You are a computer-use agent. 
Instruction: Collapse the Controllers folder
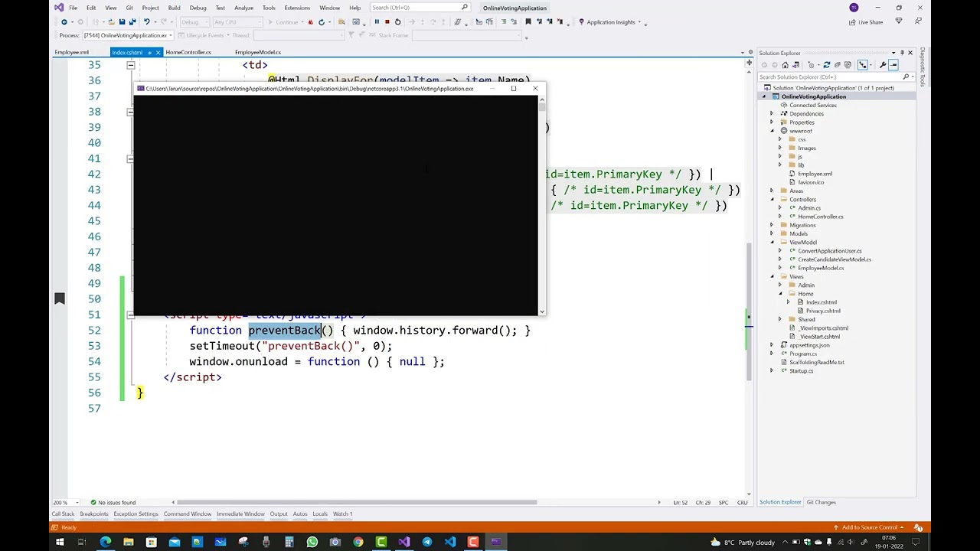tap(772, 200)
